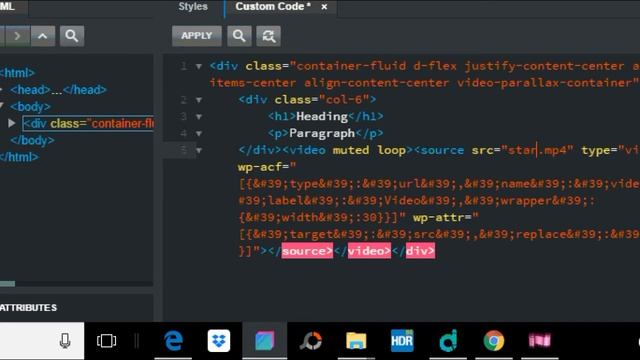Collapse code line 5 fold arrow
This screenshot has width=640, height=360.
click(x=199, y=150)
